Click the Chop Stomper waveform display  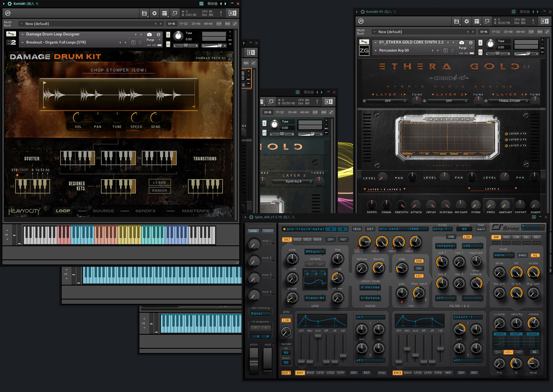click(x=119, y=95)
